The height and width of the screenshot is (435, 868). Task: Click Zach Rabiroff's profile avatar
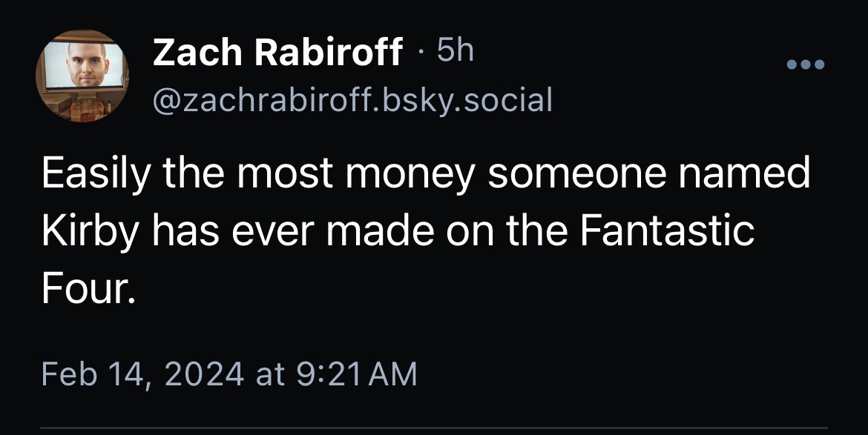[x=83, y=76]
